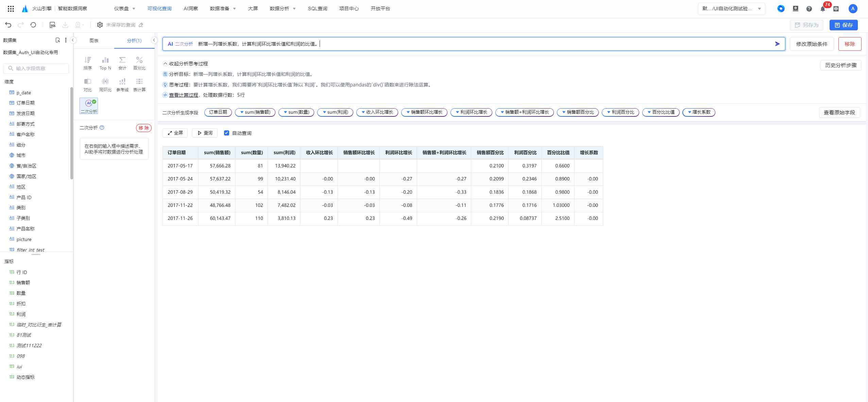Select the 利润 metric field
The image size is (868, 402).
tap(21, 314)
